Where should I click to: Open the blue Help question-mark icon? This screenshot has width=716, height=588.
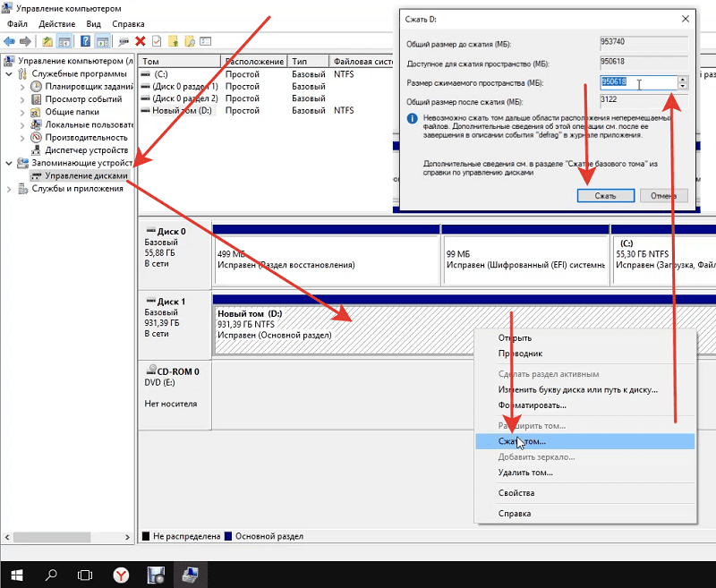(x=85, y=41)
